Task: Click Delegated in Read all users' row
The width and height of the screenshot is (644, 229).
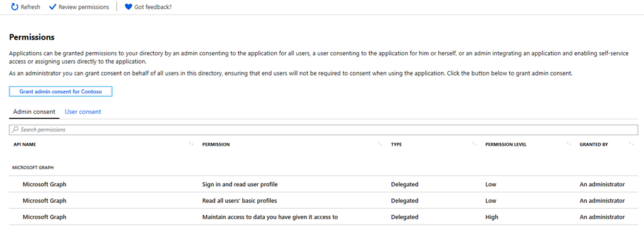Action: pyautogui.click(x=404, y=201)
